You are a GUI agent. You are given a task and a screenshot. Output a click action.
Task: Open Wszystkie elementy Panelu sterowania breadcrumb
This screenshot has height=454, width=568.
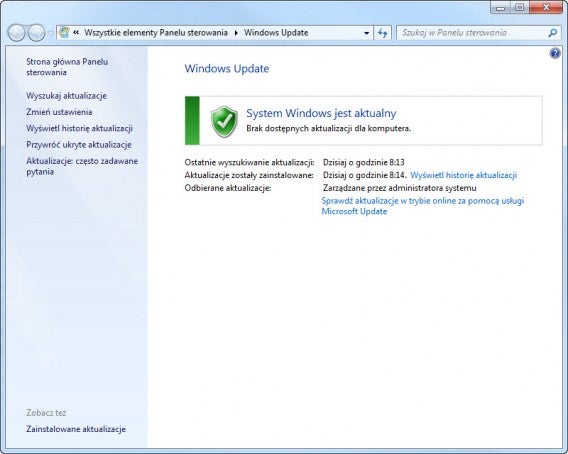156,33
